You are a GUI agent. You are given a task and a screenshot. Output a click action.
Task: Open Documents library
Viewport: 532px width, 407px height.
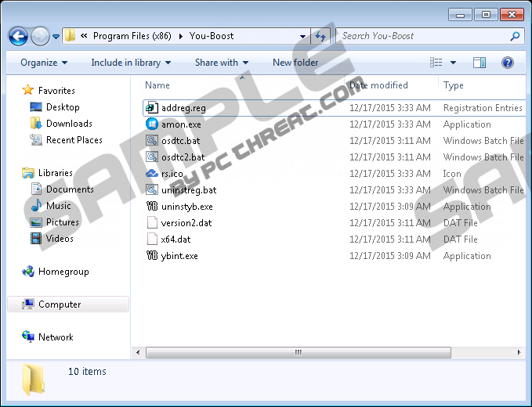(70, 189)
